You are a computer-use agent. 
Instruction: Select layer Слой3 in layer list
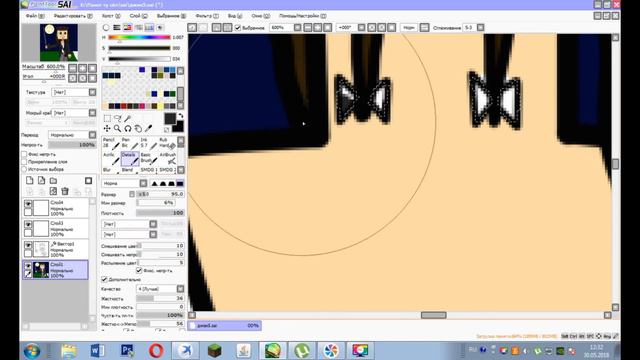[56, 229]
